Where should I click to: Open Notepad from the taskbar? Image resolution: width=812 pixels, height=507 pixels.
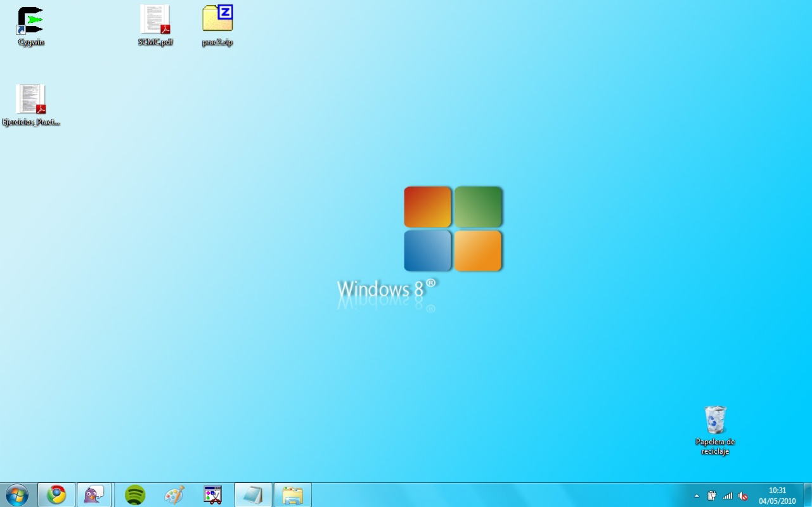coord(253,494)
